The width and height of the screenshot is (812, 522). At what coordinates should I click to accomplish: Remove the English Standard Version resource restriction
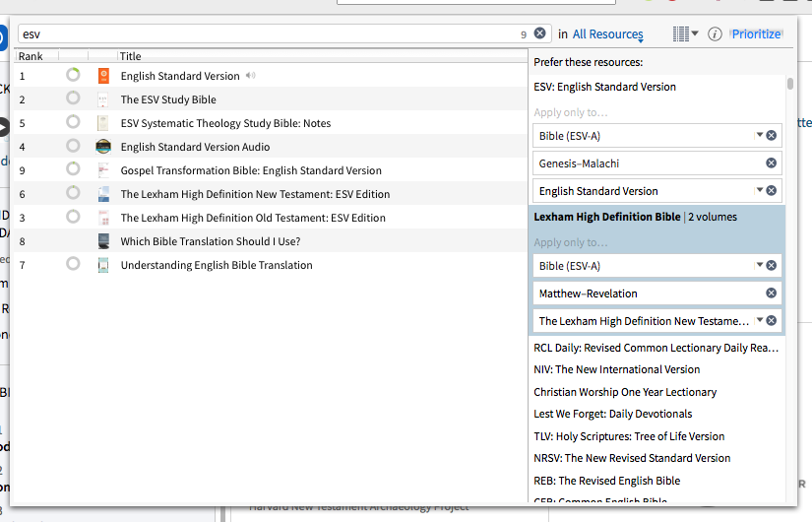coord(771,190)
